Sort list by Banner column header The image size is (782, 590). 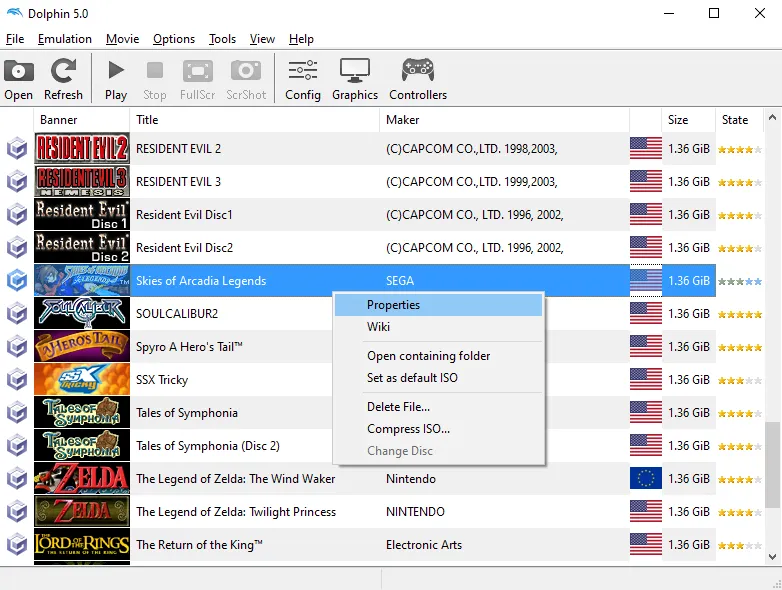tap(81, 120)
